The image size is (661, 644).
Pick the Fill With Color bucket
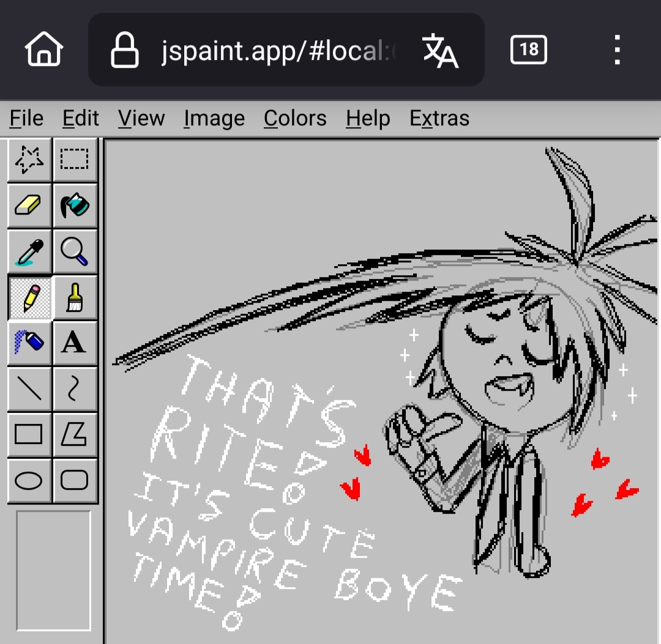tap(75, 205)
